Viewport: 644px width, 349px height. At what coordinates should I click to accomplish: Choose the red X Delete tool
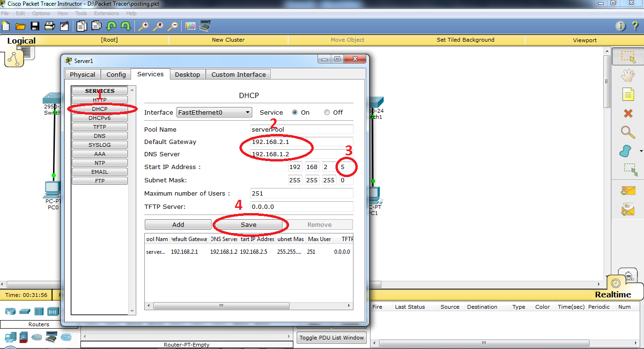(x=628, y=113)
